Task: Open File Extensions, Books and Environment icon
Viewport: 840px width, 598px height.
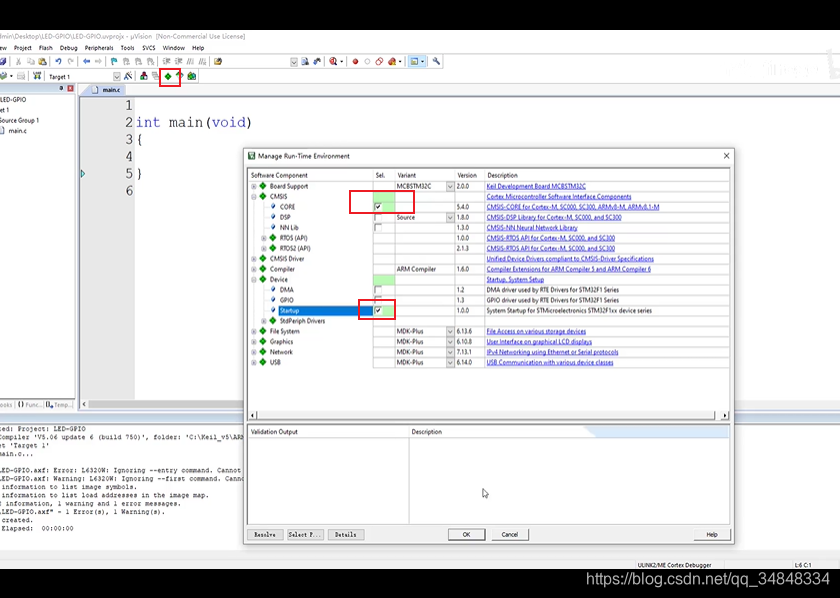Action: (144, 77)
